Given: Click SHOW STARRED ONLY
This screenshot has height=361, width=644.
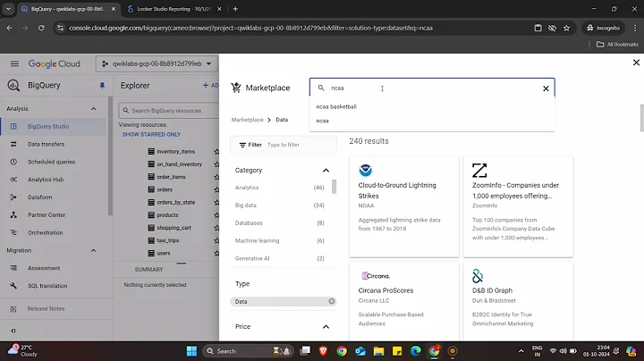Looking at the screenshot, I should coord(151,134).
